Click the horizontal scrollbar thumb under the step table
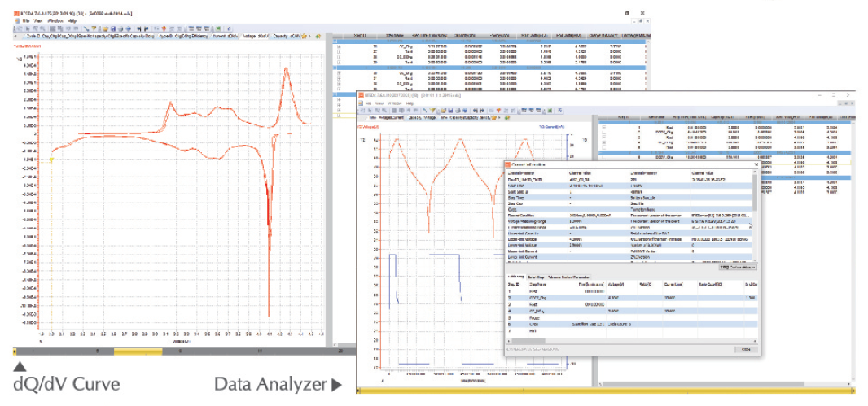The image size is (868, 406). tap(528, 341)
